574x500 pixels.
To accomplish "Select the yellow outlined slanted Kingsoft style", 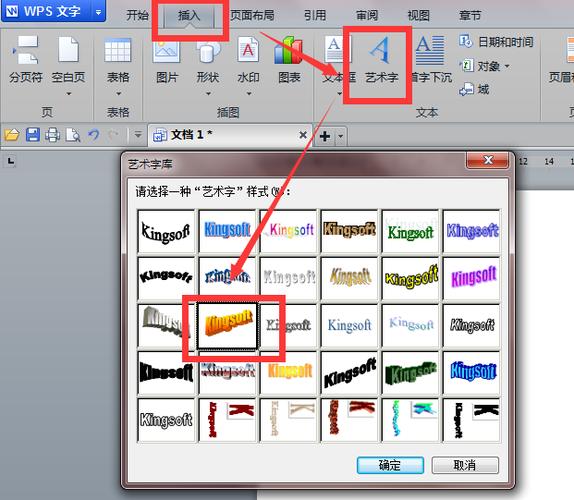I will point(410,278).
